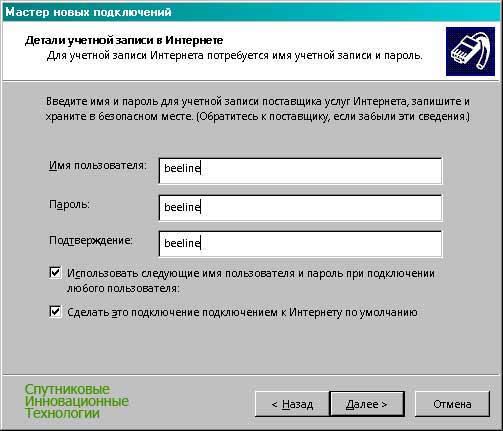503x431 pixels.
Task: Click the Имя пользователя label
Action: pyautogui.click(x=98, y=165)
